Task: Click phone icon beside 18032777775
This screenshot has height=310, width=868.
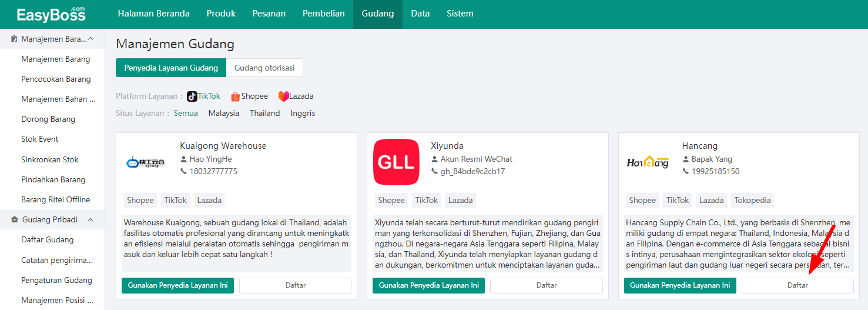Action: (183, 171)
